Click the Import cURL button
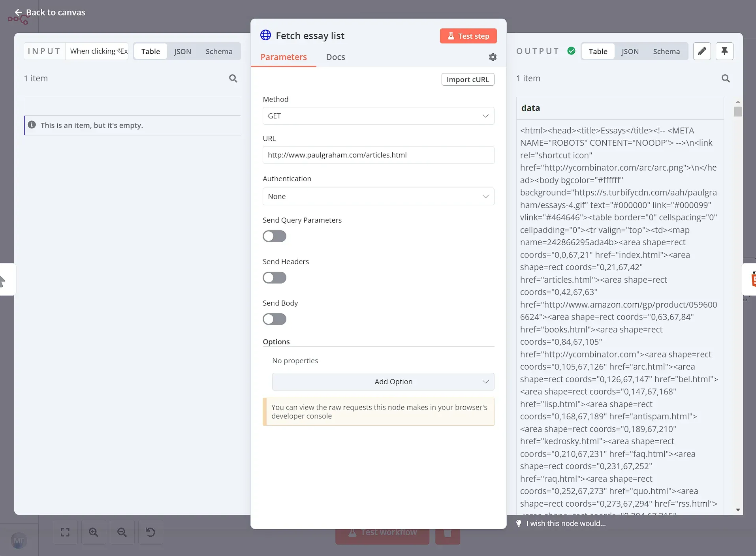This screenshot has height=556, width=756. (467, 79)
